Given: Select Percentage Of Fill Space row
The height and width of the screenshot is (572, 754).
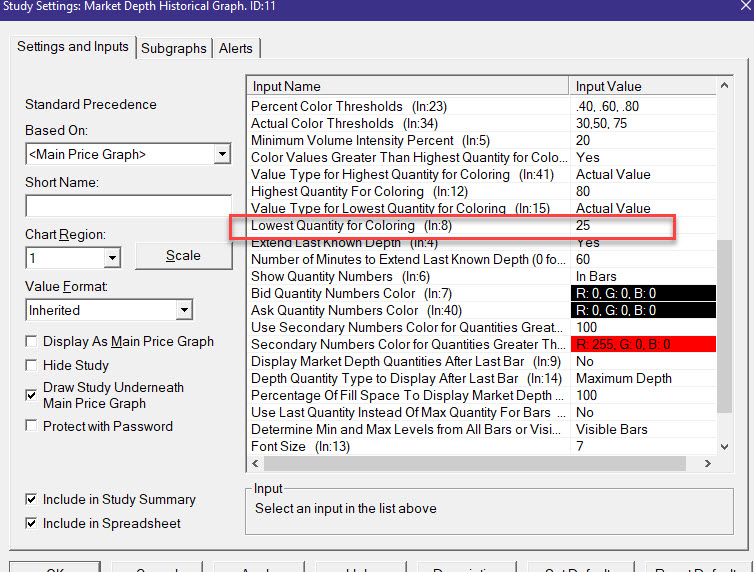Looking at the screenshot, I should (482, 395).
